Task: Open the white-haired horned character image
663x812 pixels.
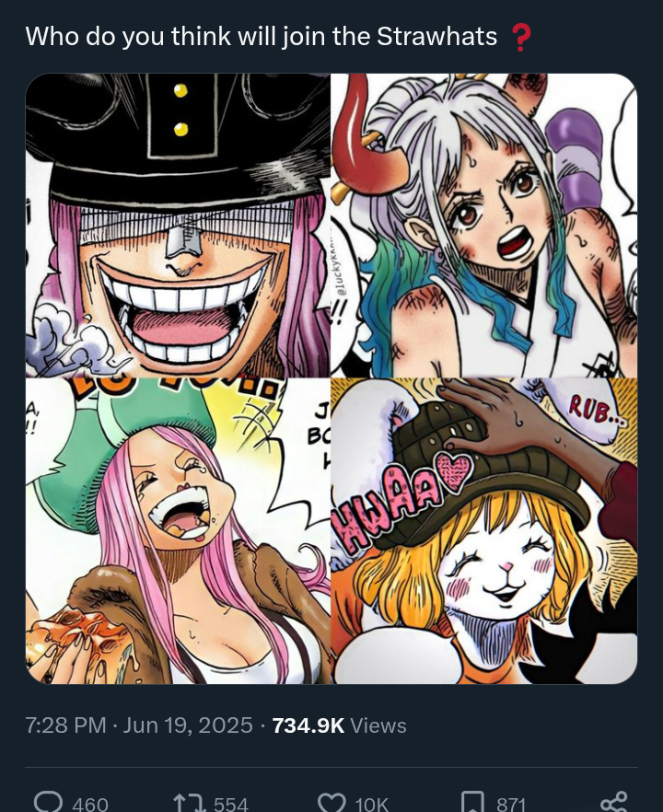Action: pyautogui.click(x=484, y=226)
